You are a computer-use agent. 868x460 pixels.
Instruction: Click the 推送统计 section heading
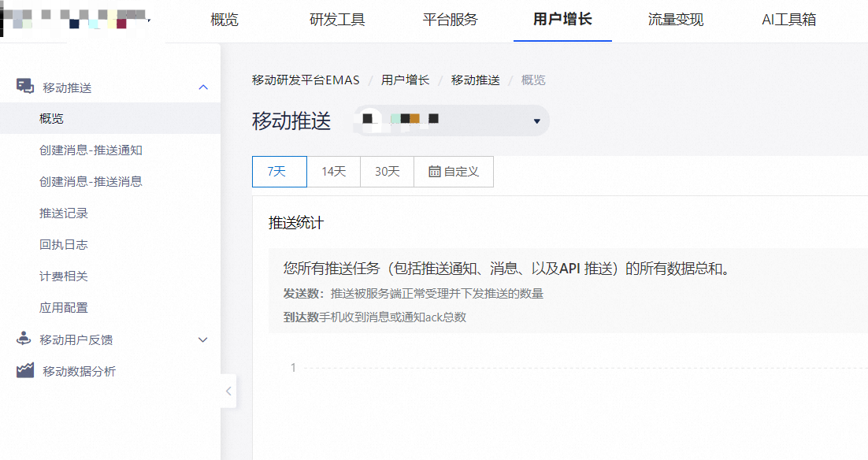(x=296, y=223)
